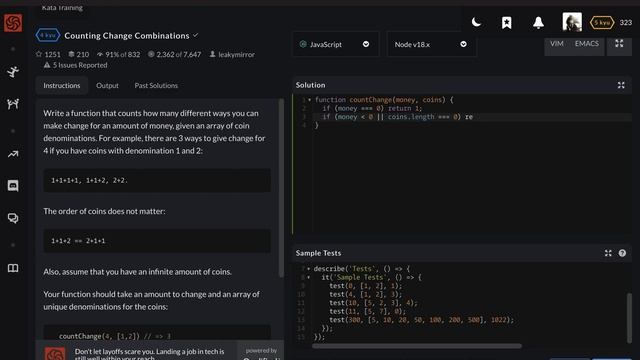Click the 5 kyu rank badge
The height and width of the screenshot is (360, 640).
coord(602,22)
